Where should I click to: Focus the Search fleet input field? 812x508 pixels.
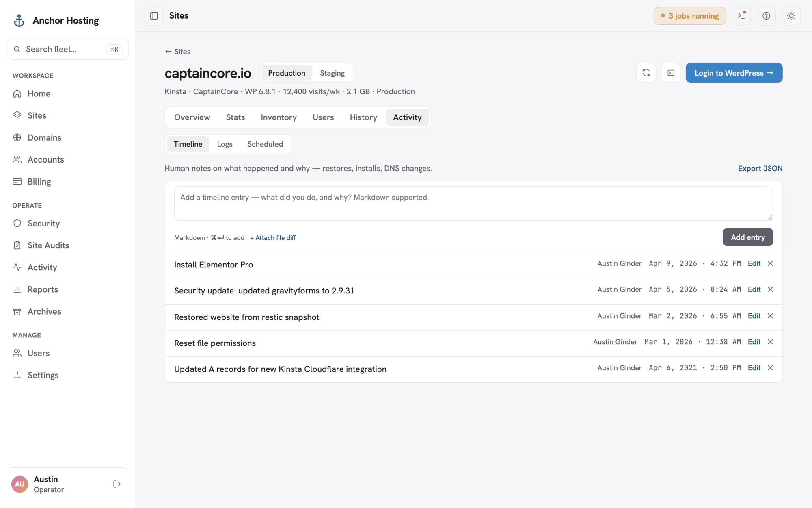tap(67, 49)
